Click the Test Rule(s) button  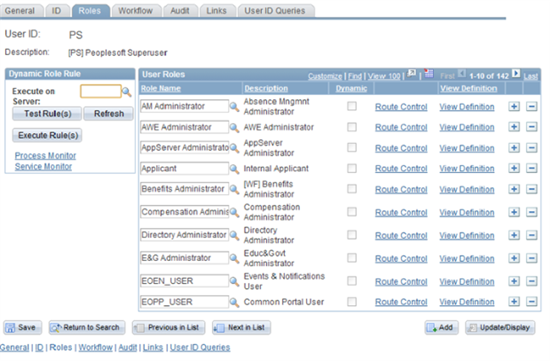coord(47,114)
